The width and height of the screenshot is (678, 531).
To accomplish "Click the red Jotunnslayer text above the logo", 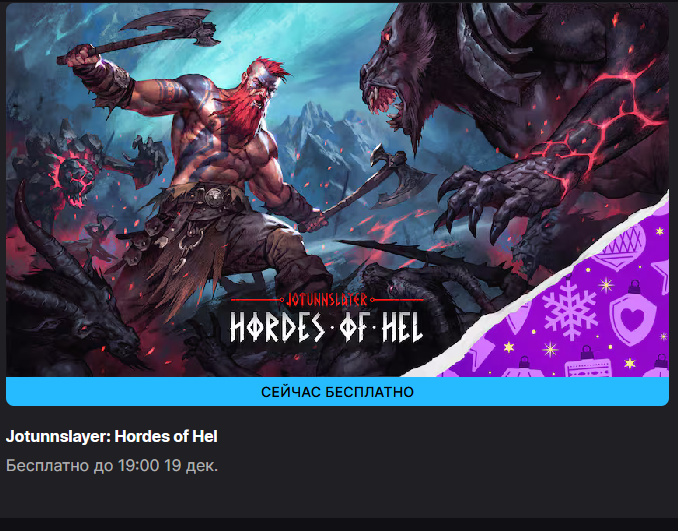I will click(x=327, y=300).
